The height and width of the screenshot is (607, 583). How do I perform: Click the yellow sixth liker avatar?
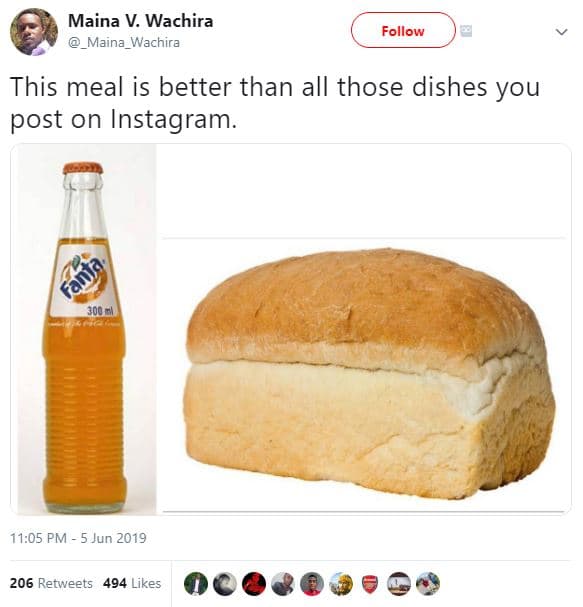pyautogui.click(x=341, y=583)
